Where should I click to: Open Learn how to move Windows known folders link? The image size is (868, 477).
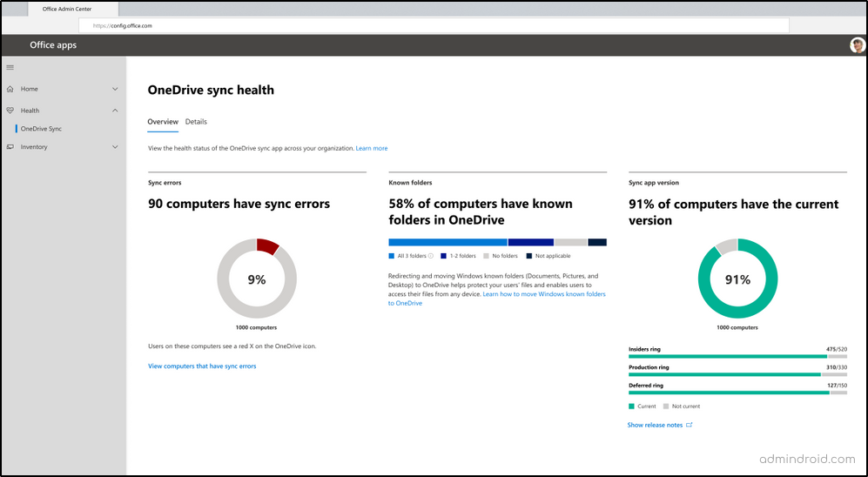click(x=544, y=294)
